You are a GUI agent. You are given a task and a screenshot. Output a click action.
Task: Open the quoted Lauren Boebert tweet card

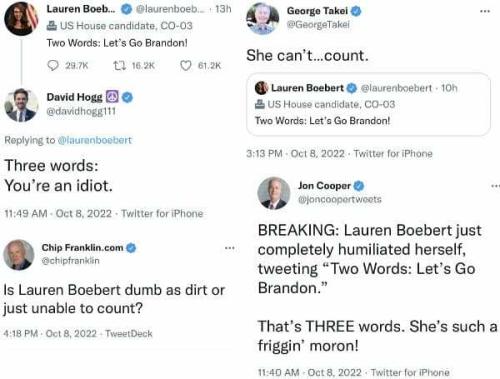click(368, 104)
